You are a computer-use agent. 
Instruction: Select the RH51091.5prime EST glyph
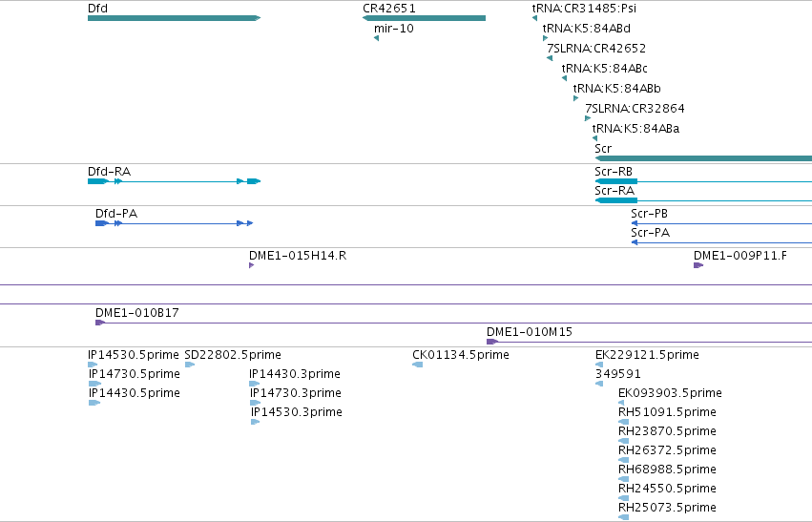tap(623, 422)
